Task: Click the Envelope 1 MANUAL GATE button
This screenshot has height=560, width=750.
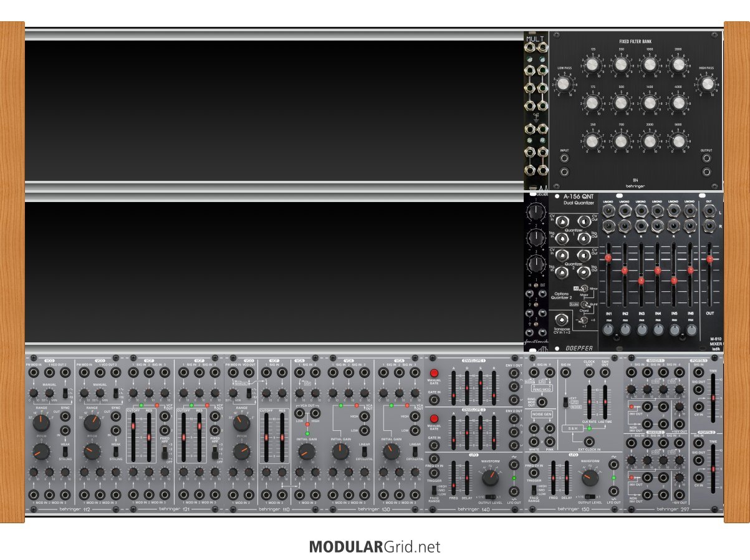Action: click(434, 374)
